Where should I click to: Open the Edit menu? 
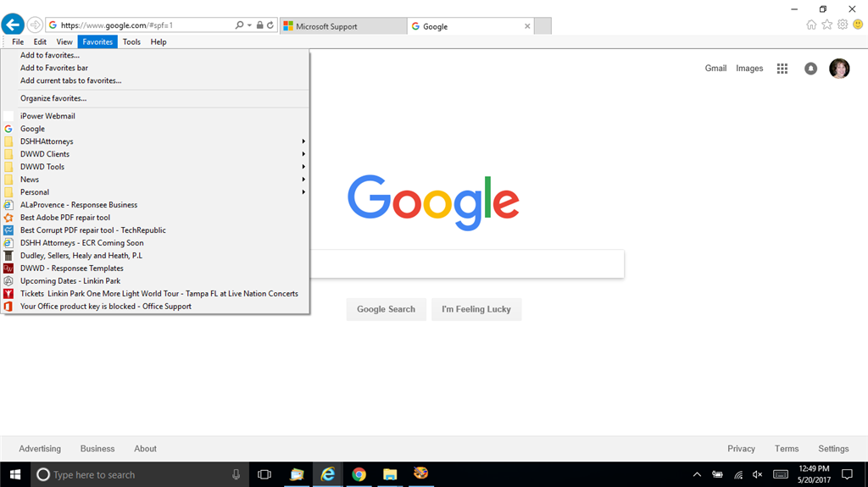pos(40,42)
